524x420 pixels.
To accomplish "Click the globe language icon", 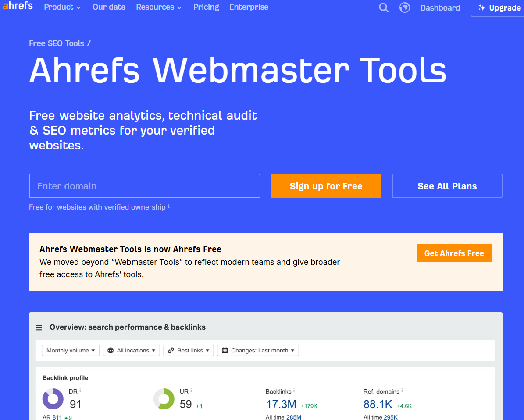I will (404, 7).
